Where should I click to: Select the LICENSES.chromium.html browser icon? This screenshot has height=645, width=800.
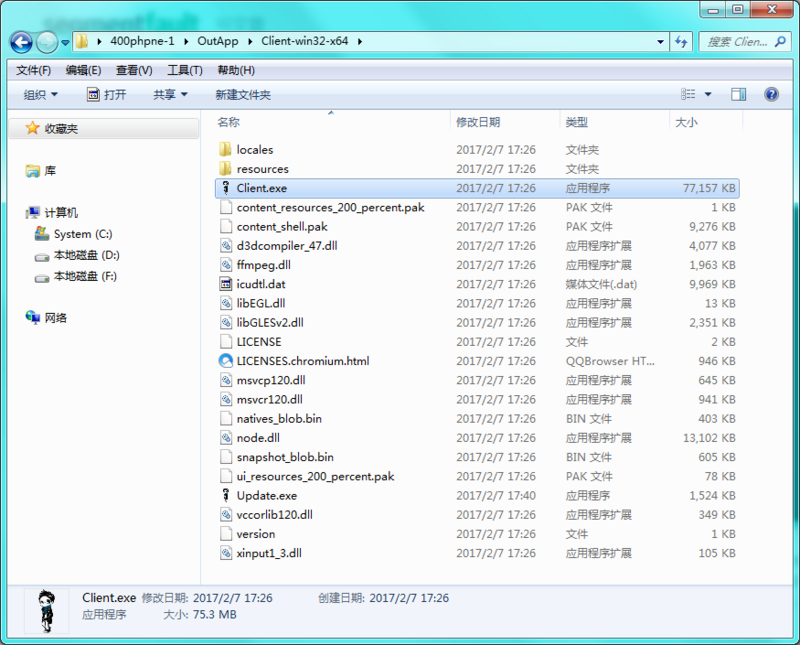tap(228, 360)
